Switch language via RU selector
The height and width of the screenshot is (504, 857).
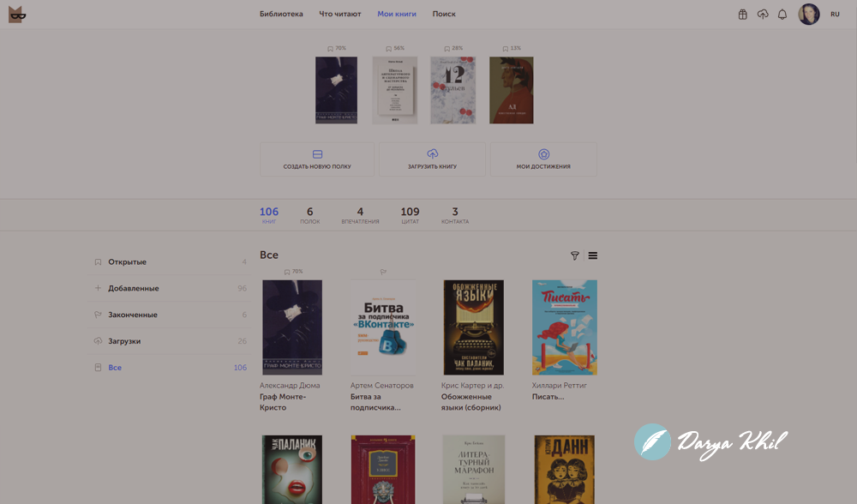[x=835, y=15]
